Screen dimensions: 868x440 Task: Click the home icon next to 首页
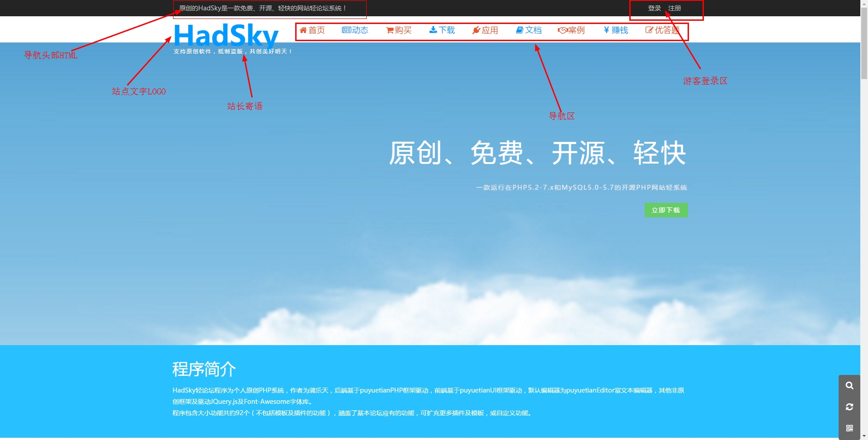pos(303,30)
